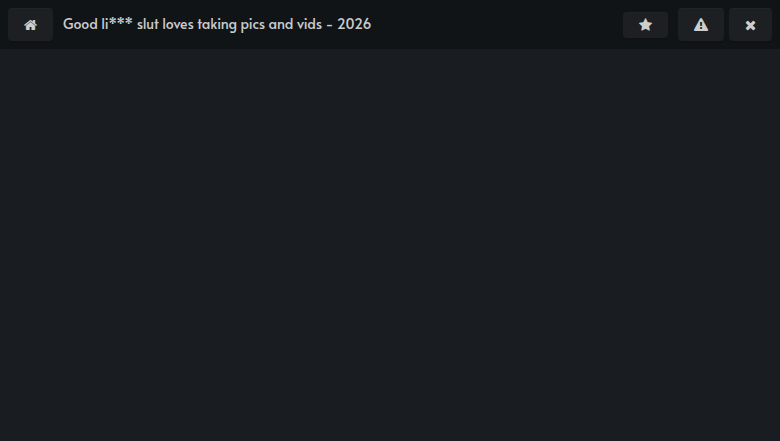Select the page title text ending in 2026

coord(217,24)
